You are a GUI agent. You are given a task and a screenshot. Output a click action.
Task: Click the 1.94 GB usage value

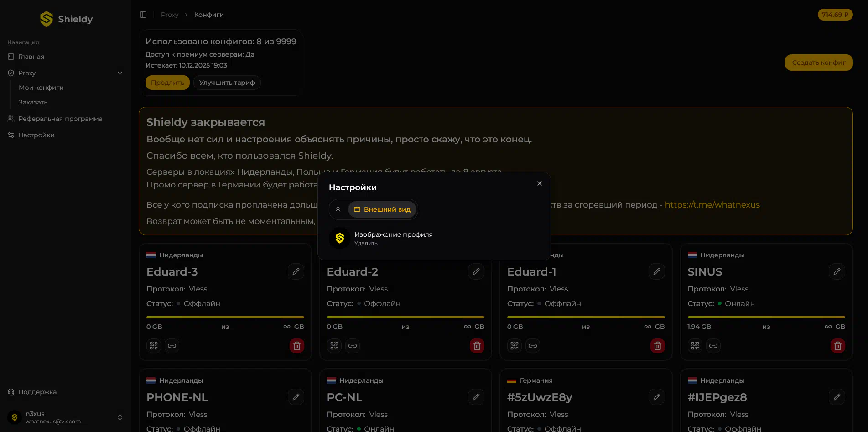699,327
